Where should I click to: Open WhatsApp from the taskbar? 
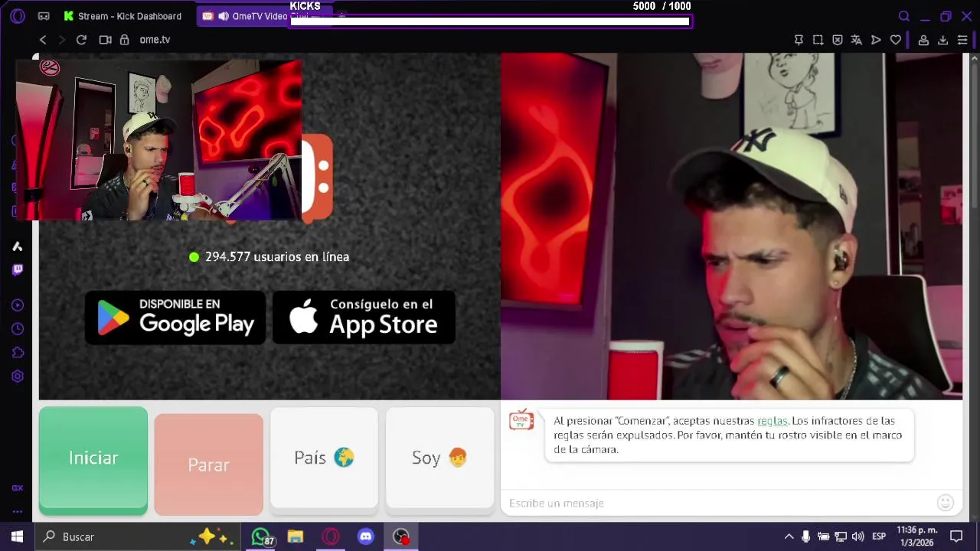(x=261, y=536)
